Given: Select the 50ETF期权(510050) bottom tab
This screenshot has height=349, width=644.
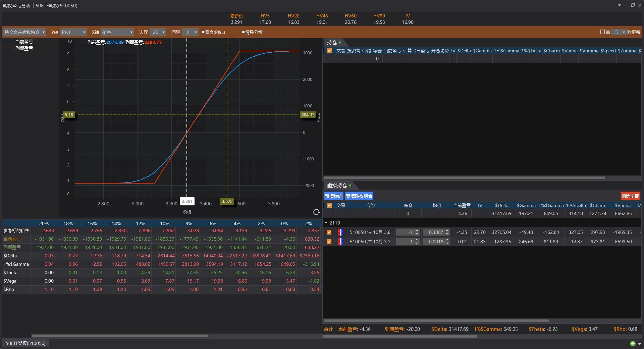Looking at the screenshot, I should pos(25,343).
